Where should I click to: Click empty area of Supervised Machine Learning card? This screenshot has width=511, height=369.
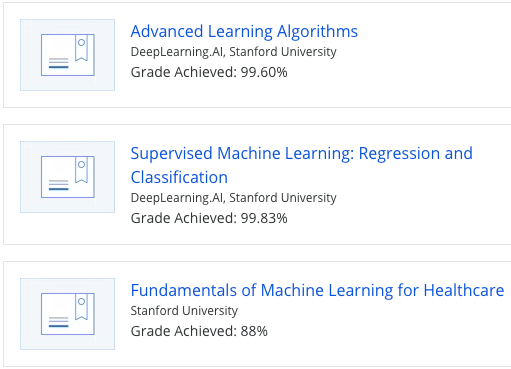tap(417, 213)
